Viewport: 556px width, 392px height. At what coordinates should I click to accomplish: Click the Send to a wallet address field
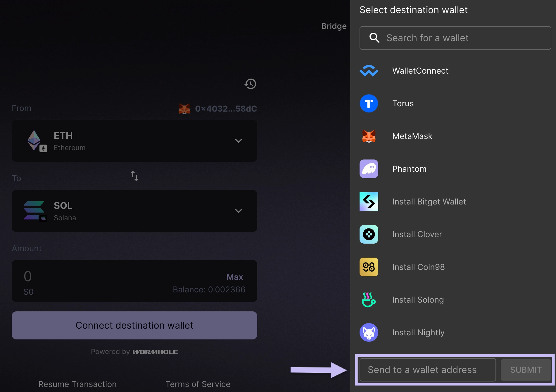click(x=427, y=370)
